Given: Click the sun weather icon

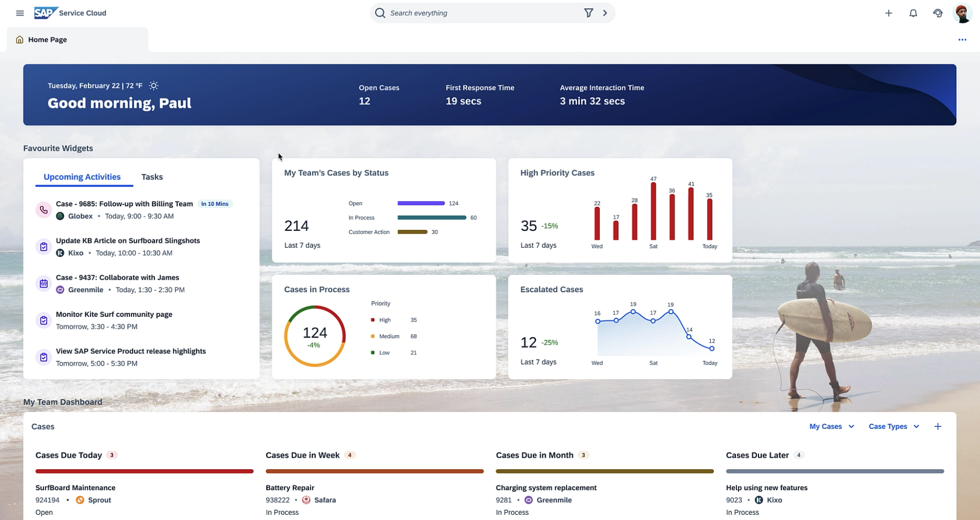Looking at the screenshot, I should tap(153, 85).
